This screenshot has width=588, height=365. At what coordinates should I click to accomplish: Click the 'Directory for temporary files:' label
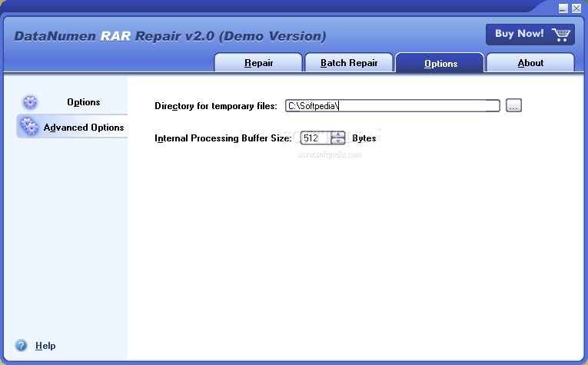(x=216, y=106)
